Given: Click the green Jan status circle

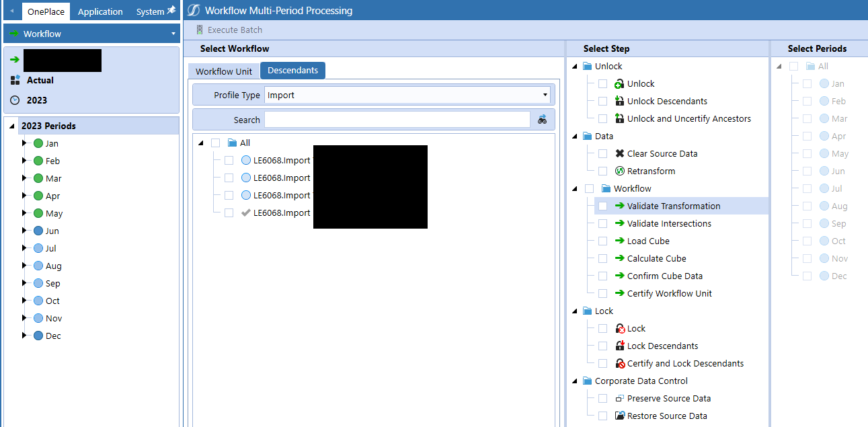Looking at the screenshot, I should [38, 143].
